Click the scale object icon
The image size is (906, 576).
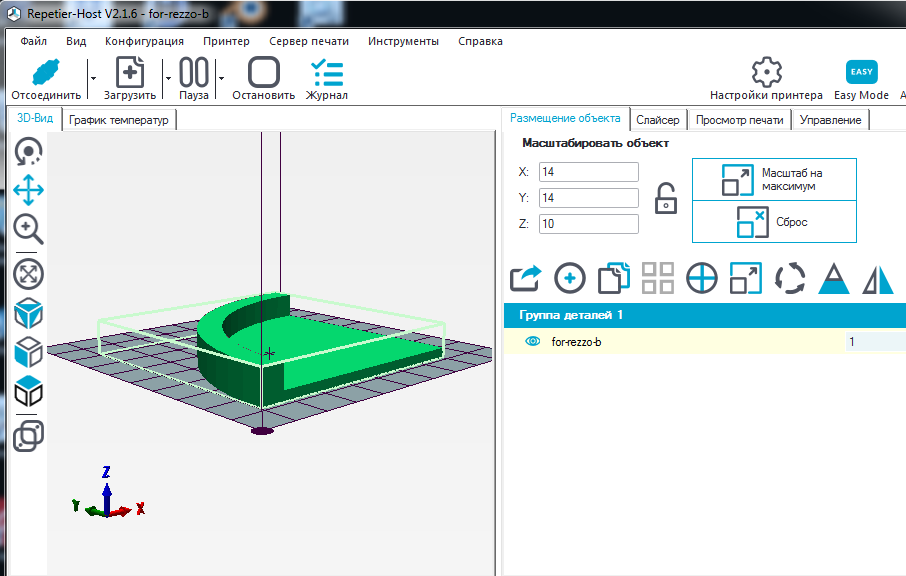[x=746, y=278]
